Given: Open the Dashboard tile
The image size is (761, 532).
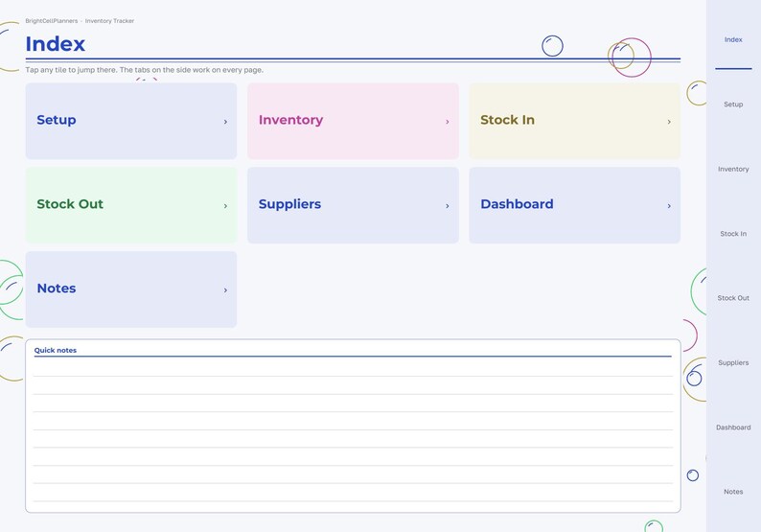Looking at the screenshot, I should [x=575, y=205].
